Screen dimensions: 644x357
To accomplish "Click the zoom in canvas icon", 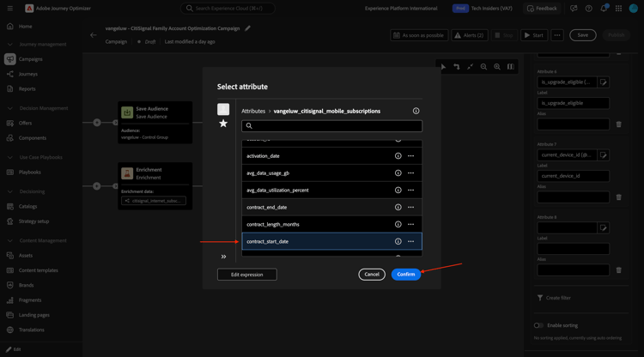I will click(497, 67).
